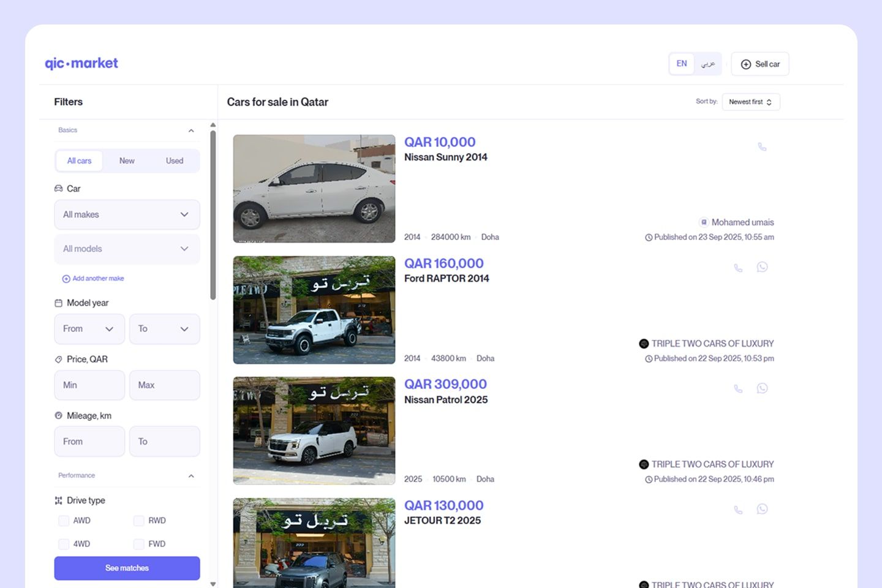
Task: Enable the AWD drive type checkbox
Action: click(64, 520)
